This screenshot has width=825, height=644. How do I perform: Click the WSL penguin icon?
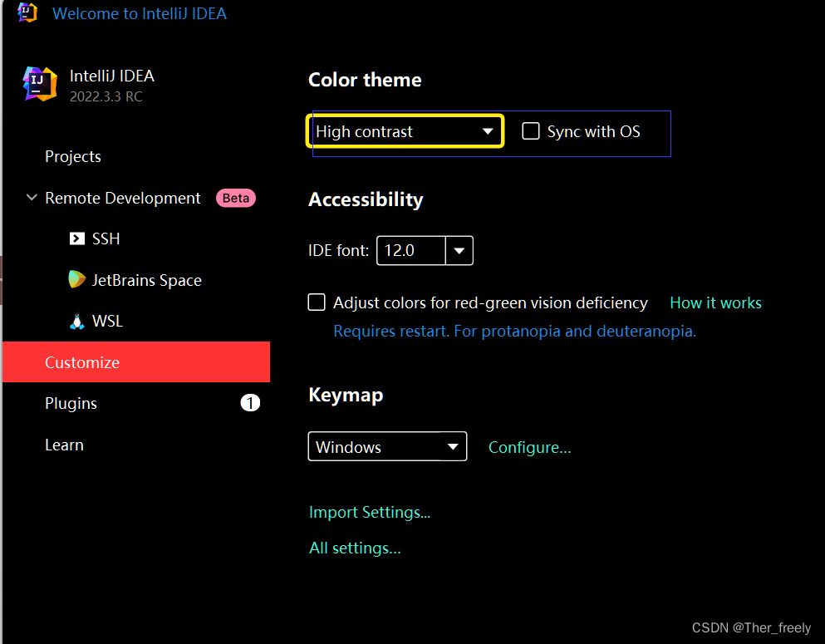tap(77, 321)
